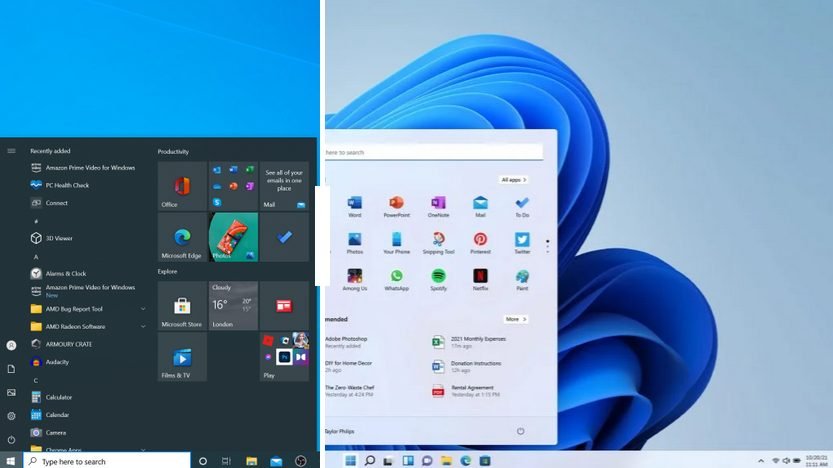
Task: Open the Microsoft Store tile
Action: pos(182,305)
